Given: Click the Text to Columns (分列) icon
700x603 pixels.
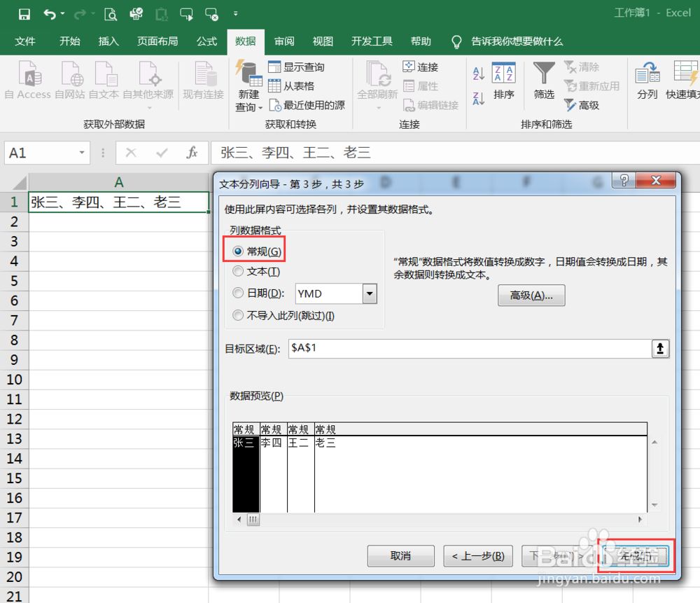Looking at the screenshot, I should (647, 74).
